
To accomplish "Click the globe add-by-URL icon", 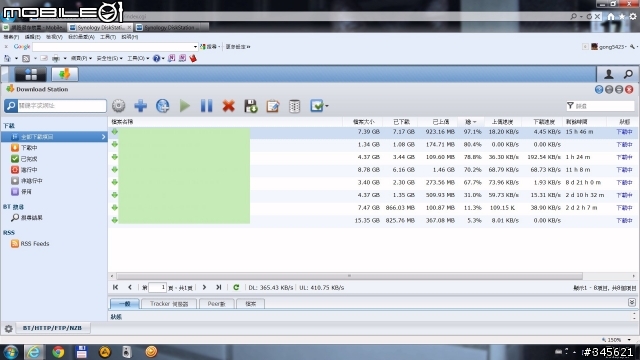I will [x=162, y=106].
